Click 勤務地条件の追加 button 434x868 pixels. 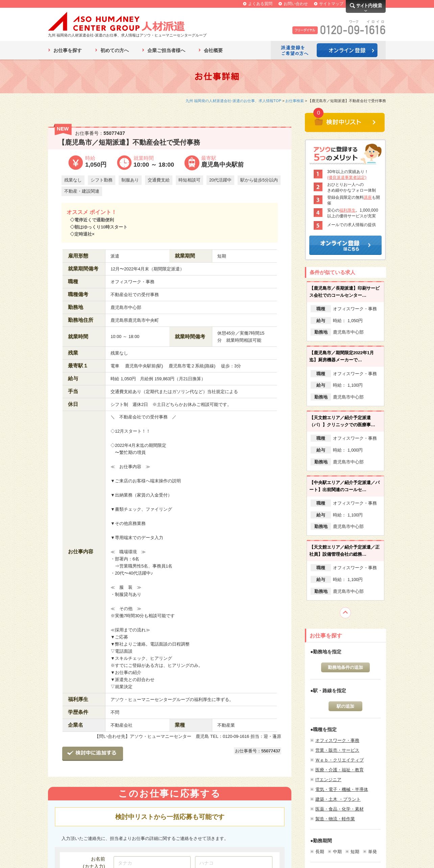pos(345,668)
